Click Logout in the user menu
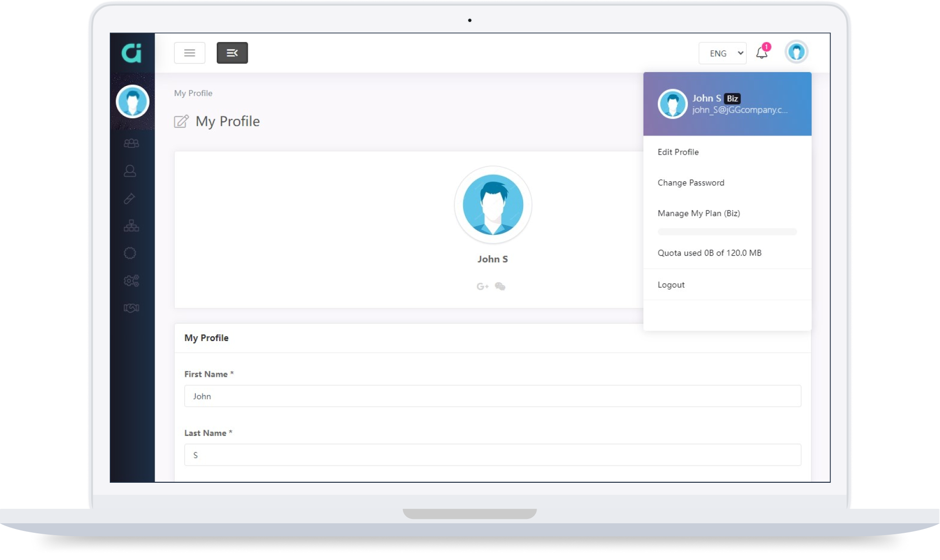Viewport: 940px width, 560px height. click(x=671, y=285)
